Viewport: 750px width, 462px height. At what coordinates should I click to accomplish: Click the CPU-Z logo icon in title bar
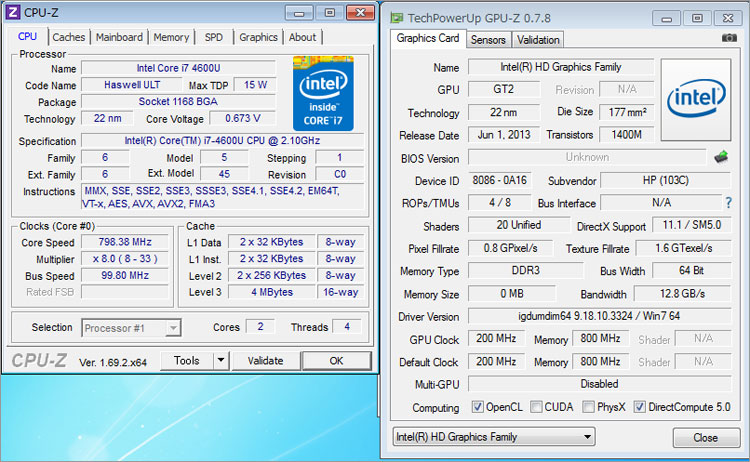[x=12, y=11]
